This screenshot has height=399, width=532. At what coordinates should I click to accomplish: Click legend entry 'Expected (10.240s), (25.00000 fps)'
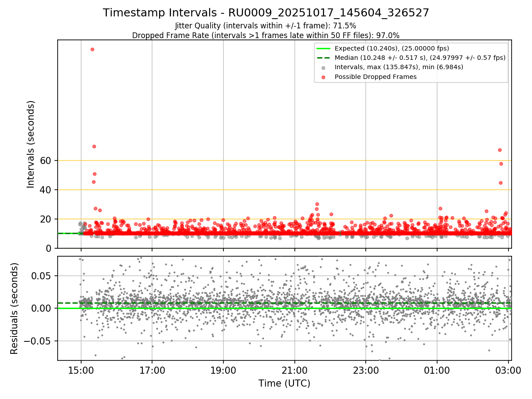click(392, 48)
